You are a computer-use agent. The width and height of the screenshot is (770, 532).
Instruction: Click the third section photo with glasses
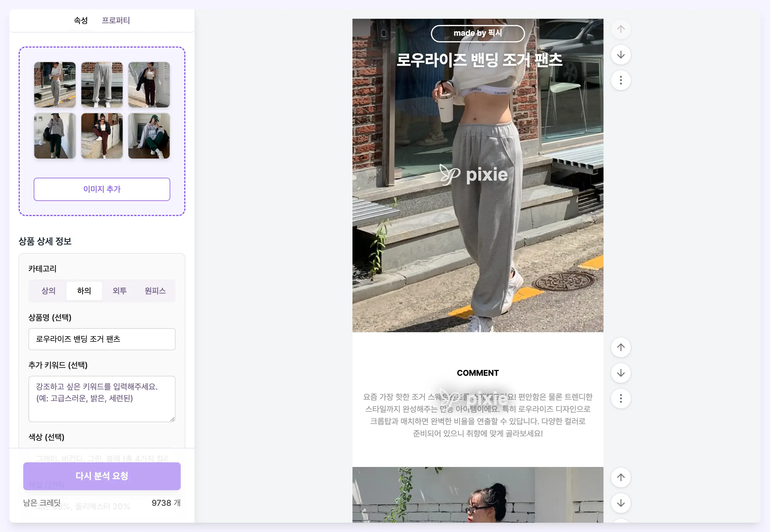(477, 495)
